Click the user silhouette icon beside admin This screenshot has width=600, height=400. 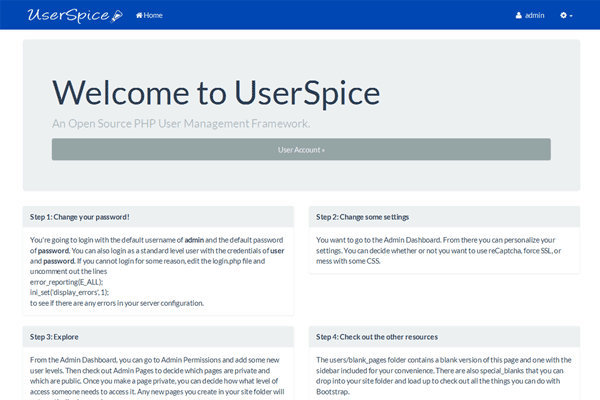coord(518,16)
